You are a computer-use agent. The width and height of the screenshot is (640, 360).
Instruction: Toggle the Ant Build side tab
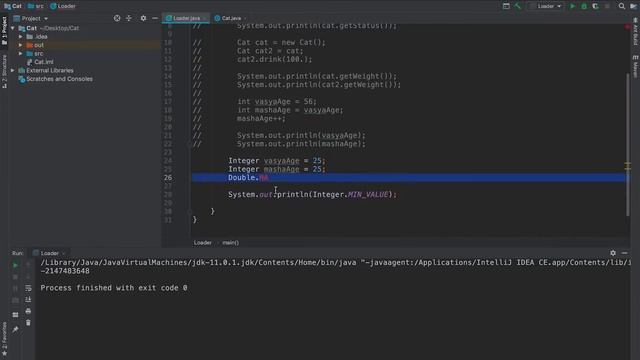[636, 31]
